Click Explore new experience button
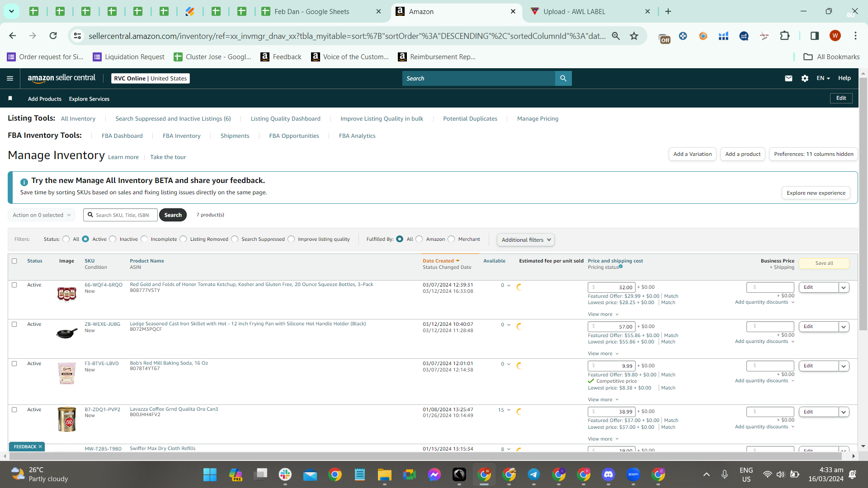868x488 pixels. point(816,193)
